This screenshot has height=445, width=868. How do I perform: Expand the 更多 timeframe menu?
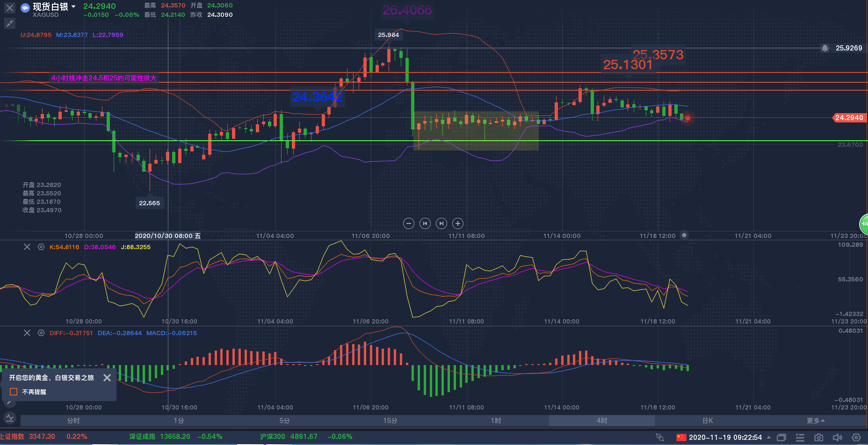pos(815,421)
